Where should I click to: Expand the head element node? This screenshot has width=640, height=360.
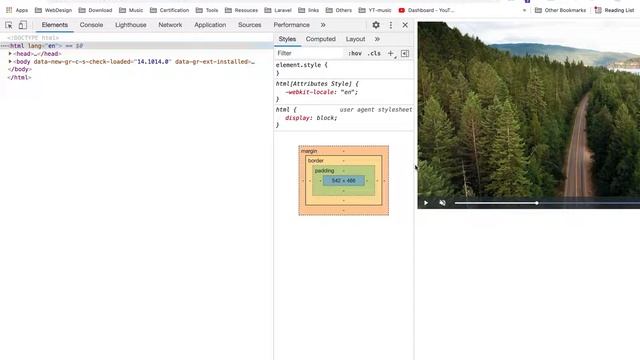(x=10, y=53)
